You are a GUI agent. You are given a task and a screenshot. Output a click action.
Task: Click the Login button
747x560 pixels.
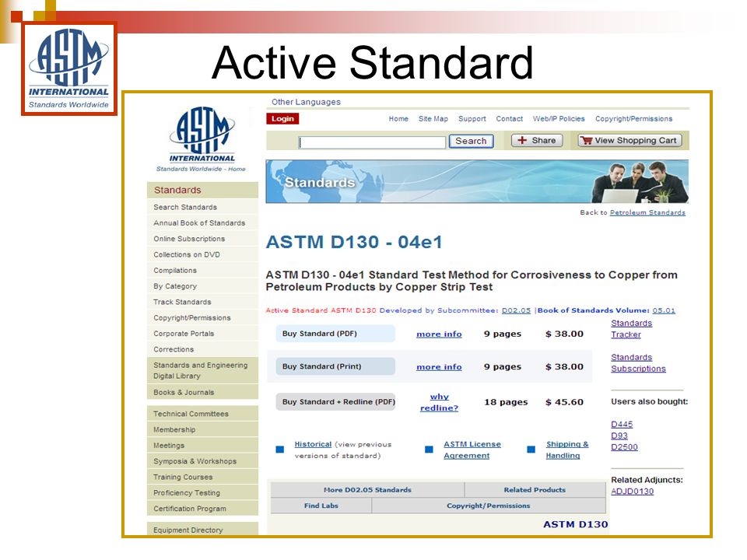coord(282,118)
